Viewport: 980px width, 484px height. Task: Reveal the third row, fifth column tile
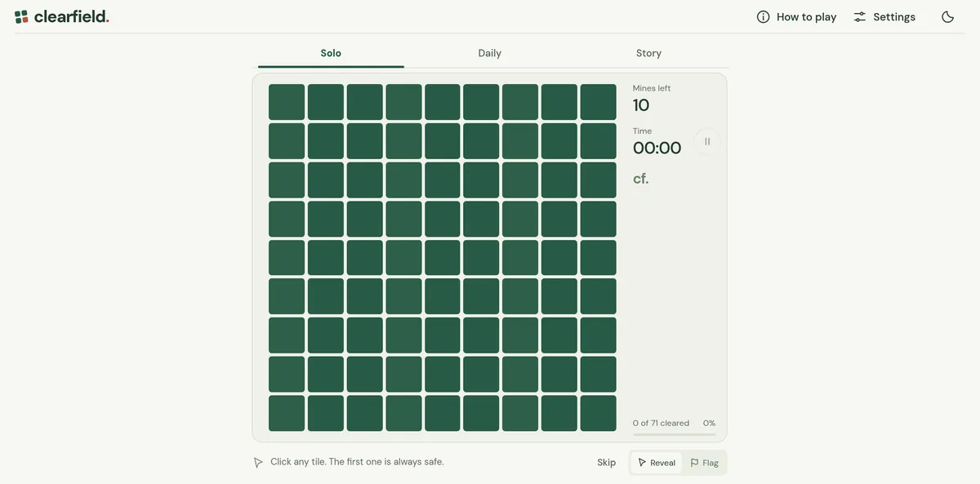(443, 180)
